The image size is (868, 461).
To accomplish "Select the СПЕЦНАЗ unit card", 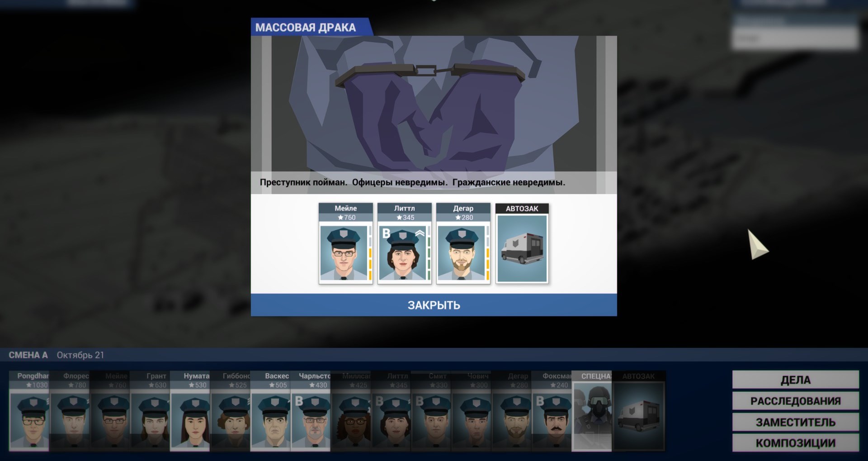I will tap(592, 411).
